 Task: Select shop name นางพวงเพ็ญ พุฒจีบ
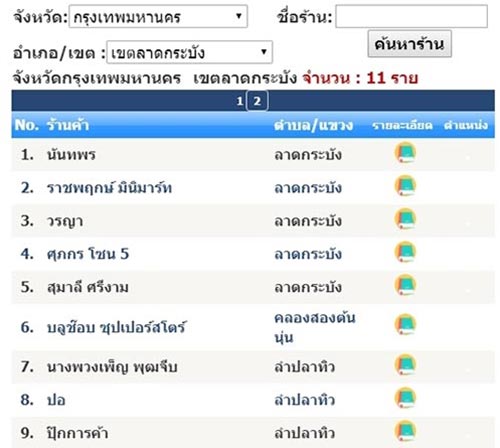tap(112, 367)
